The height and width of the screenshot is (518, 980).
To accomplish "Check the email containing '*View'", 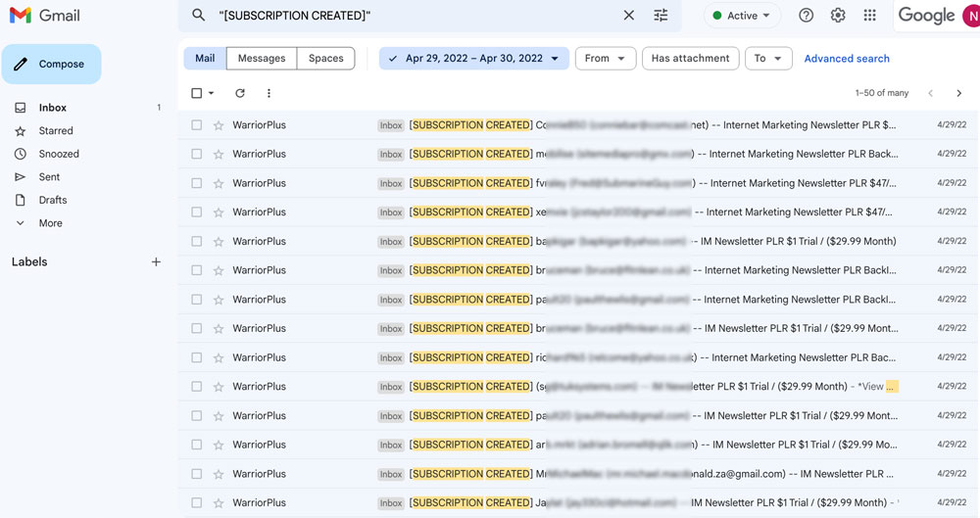I will [x=196, y=386].
